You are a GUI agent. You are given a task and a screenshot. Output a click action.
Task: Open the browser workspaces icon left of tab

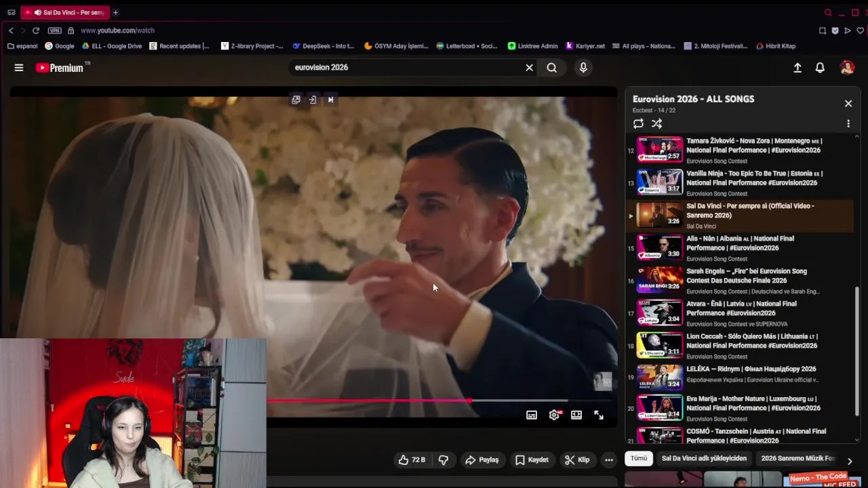(11, 12)
